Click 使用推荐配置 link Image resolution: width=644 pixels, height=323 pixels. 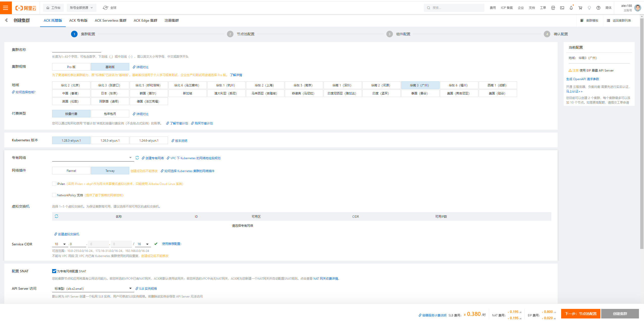[x=171, y=244]
